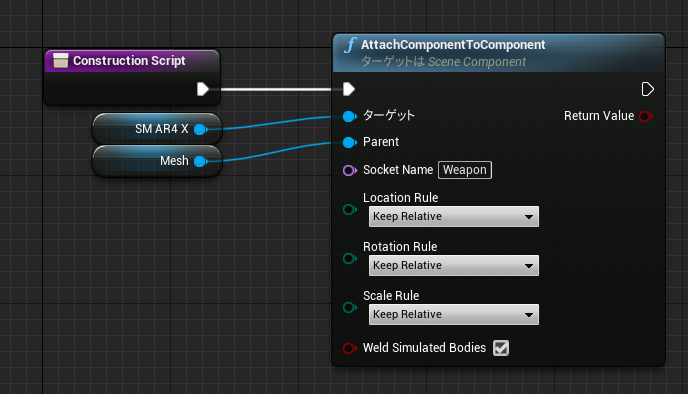Click the Scale Rule input pin

pos(350,308)
